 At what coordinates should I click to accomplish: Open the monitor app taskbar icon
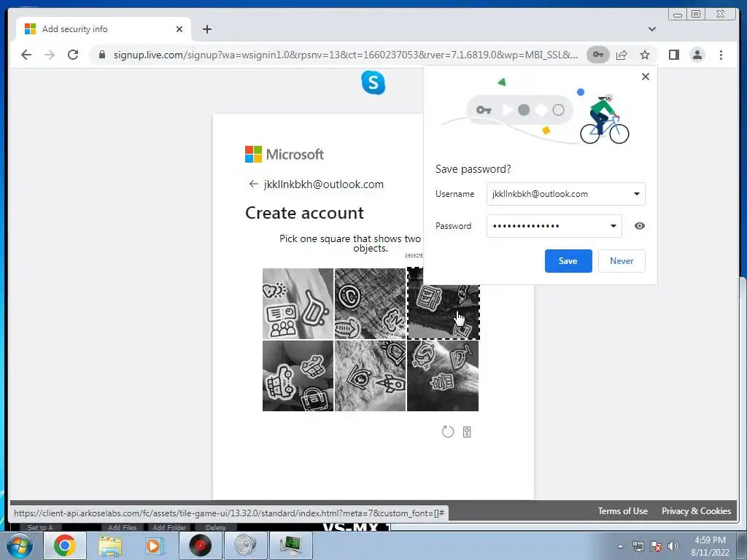pos(290,545)
